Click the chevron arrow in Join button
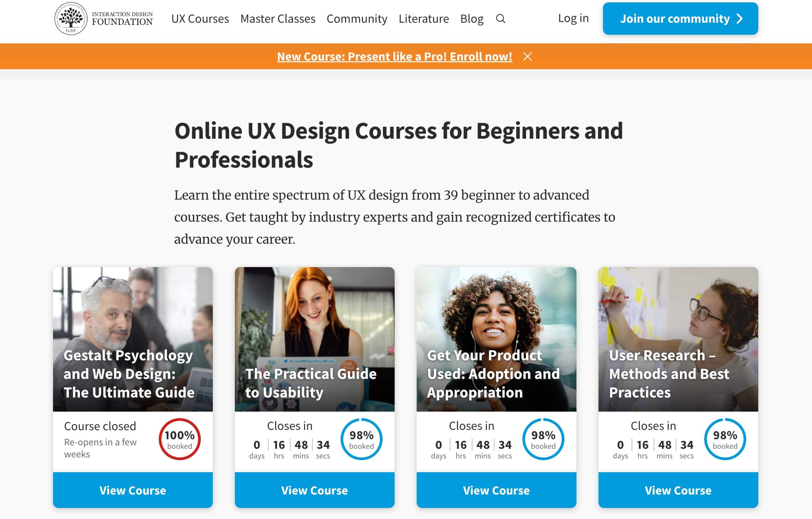 click(740, 19)
